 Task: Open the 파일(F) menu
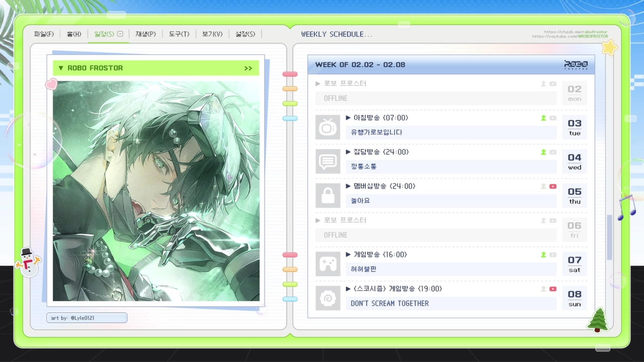[44, 34]
